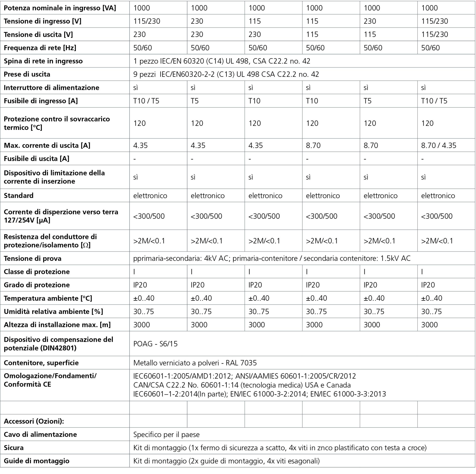Select the tallest merged cell near the bottom
Image resolution: width=476 pixels, height=474 pixels.
302,385
